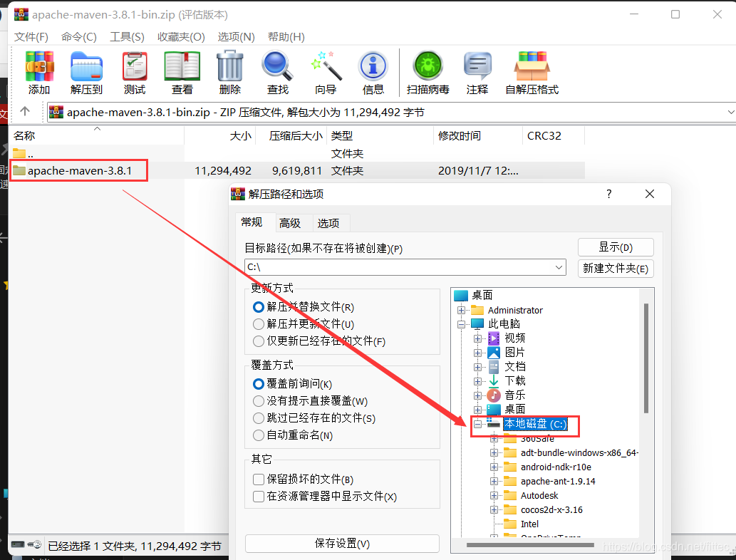The width and height of the screenshot is (736, 560).
Task: Select the 下载 (Downloads) icon in tree
Action: pos(494,381)
